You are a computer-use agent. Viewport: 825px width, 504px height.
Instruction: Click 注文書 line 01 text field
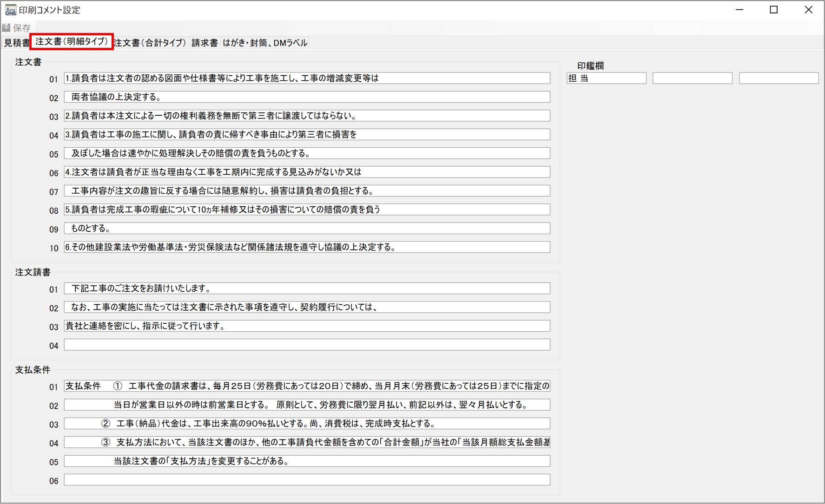coord(307,78)
